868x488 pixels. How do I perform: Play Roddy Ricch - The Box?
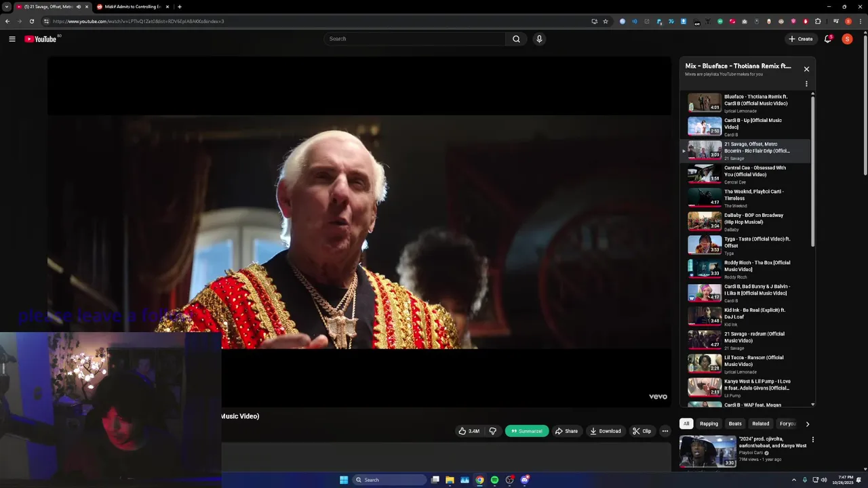pos(745,269)
